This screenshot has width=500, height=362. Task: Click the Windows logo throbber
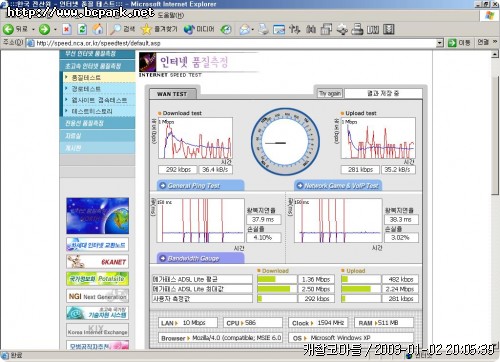click(489, 15)
